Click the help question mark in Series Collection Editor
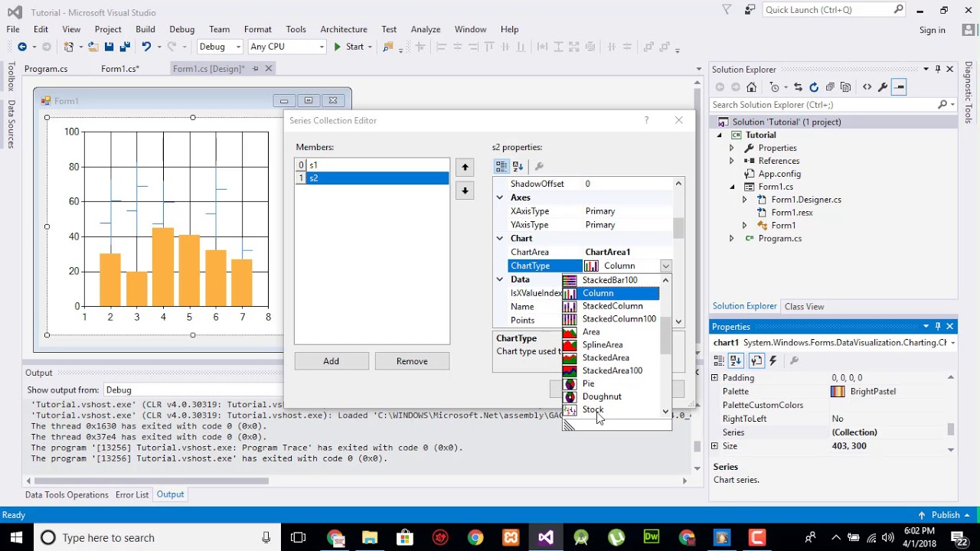Image resolution: width=980 pixels, height=551 pixels. point(646,120)
